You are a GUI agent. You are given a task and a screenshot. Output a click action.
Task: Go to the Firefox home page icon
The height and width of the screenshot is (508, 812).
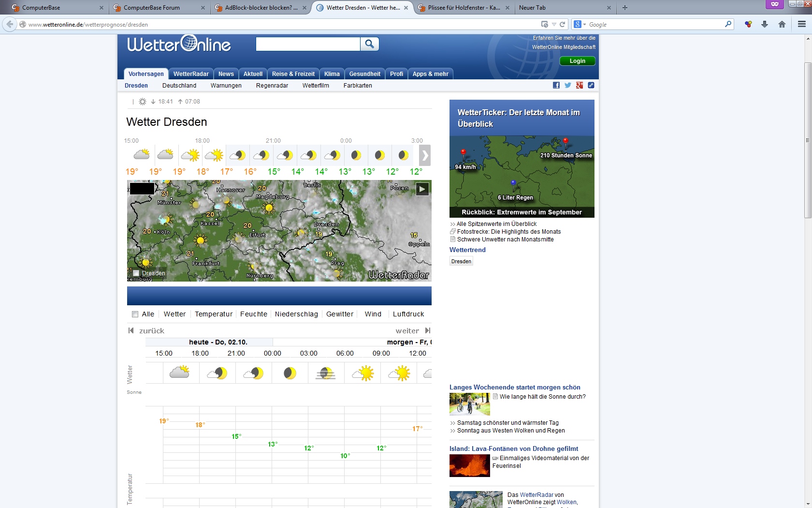point(782,24)
